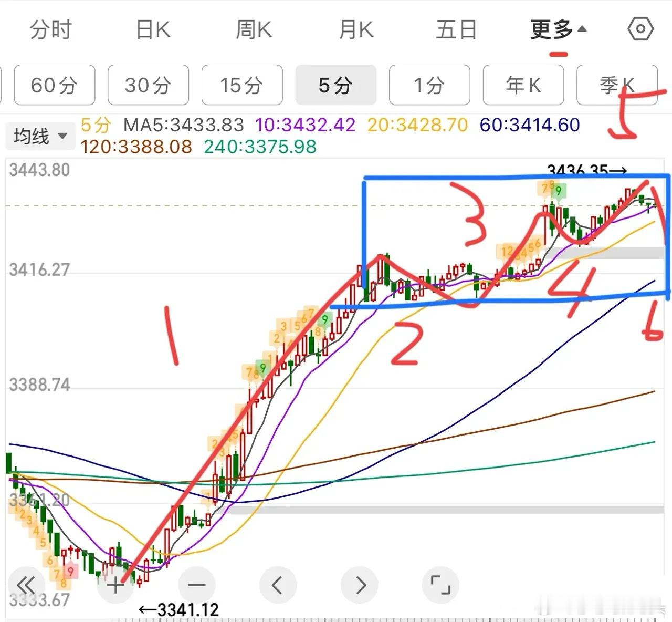Screen dimensions: 672x622
Task: Zoom in with the plus button
Action: click(115, 585)
